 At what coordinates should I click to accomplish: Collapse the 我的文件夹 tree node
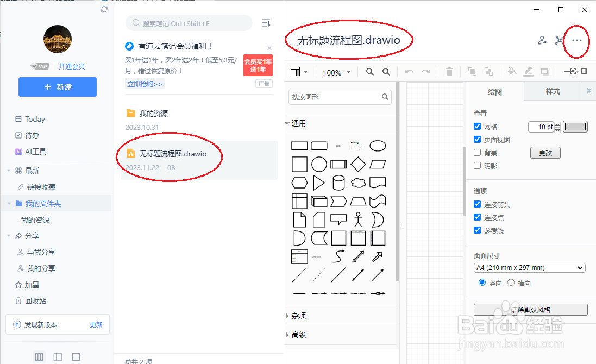(x=9, y=204)
